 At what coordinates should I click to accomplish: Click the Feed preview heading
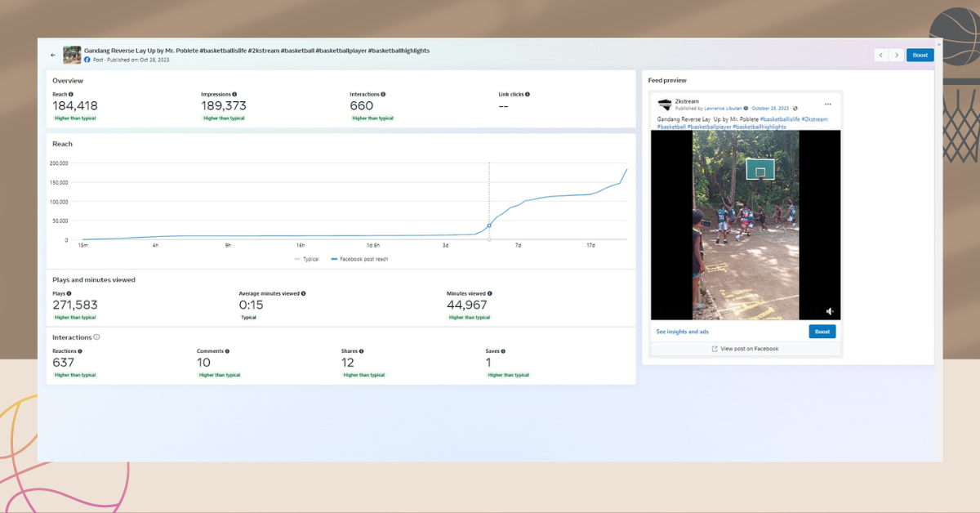[667, 80]
